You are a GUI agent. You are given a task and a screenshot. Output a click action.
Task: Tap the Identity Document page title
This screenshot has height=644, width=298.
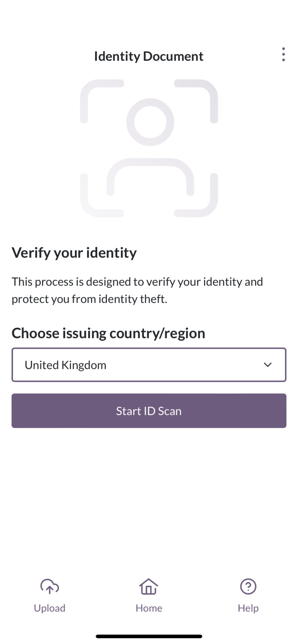[149, 56]
